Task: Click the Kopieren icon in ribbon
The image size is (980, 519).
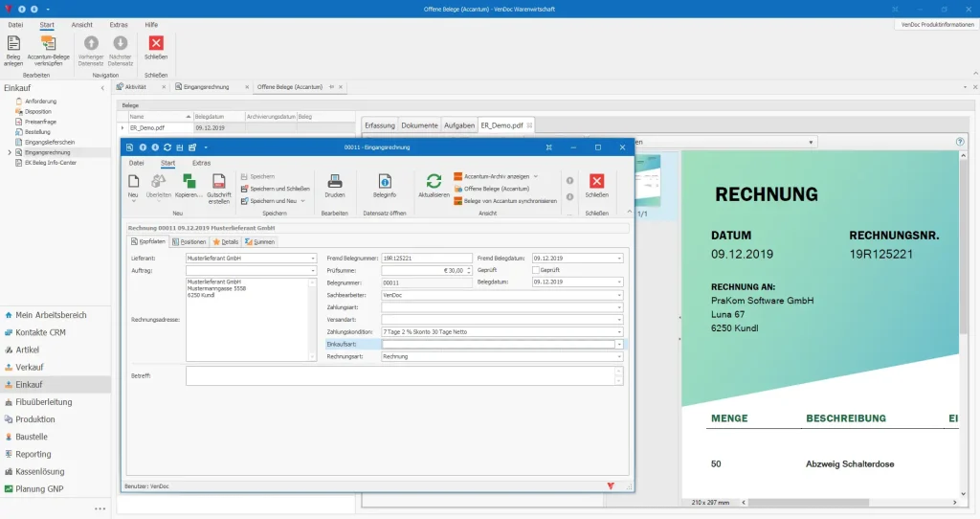Action: pos(189,181)
